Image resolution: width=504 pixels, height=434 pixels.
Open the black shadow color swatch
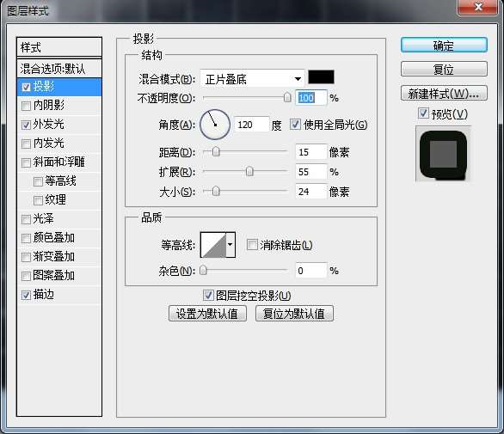[x=321, y=77]
